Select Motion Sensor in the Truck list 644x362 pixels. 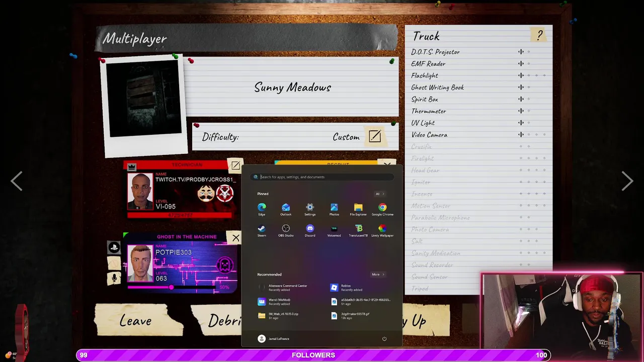click(x=431, y=206)
